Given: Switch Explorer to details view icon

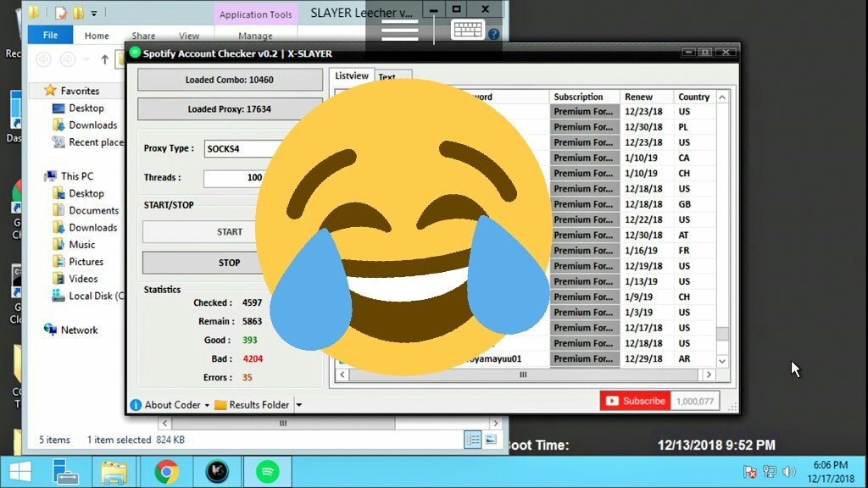Looking at the screenshot, I should (x=473, y=440).
